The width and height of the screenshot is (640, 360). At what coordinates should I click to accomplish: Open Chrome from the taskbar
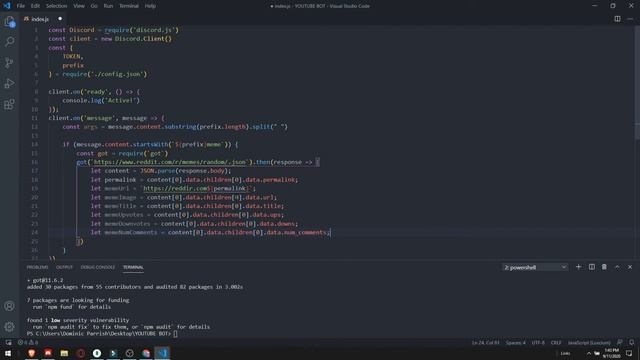pos(146,353)
